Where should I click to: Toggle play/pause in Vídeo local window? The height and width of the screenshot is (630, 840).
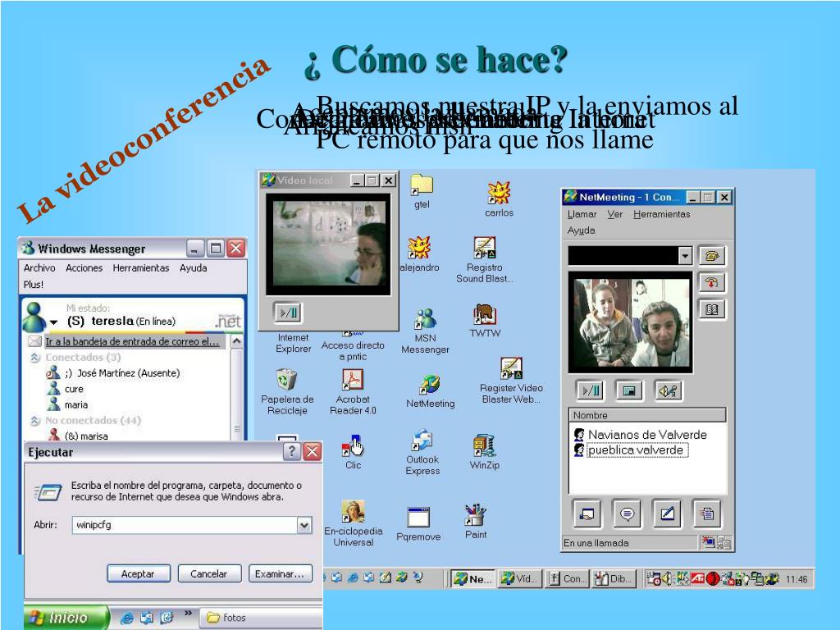point(288,313)
